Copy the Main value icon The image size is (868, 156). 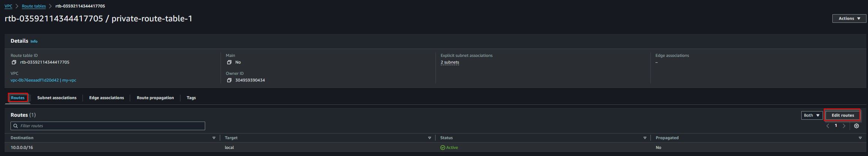(x=229, y=62)
